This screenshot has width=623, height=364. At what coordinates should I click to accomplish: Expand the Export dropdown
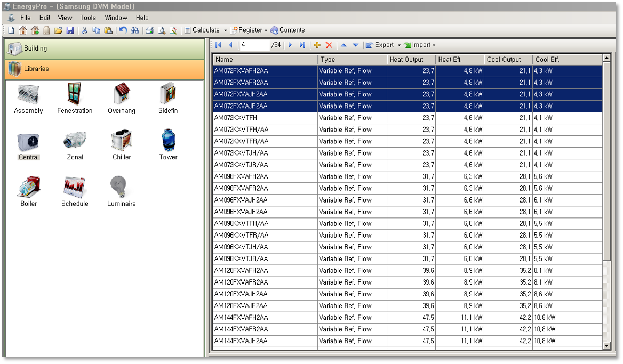(400, 45)
